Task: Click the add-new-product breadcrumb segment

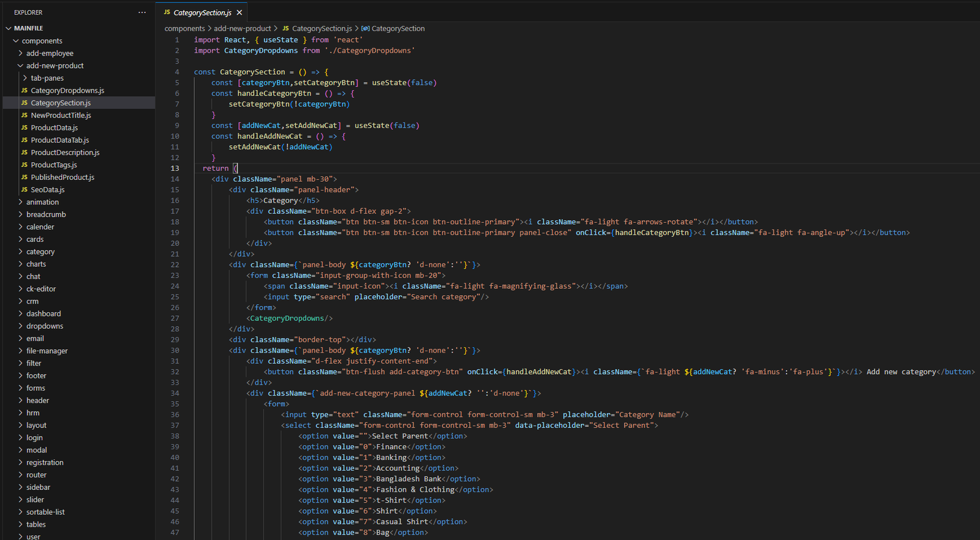Action: [x=242, y=29]
